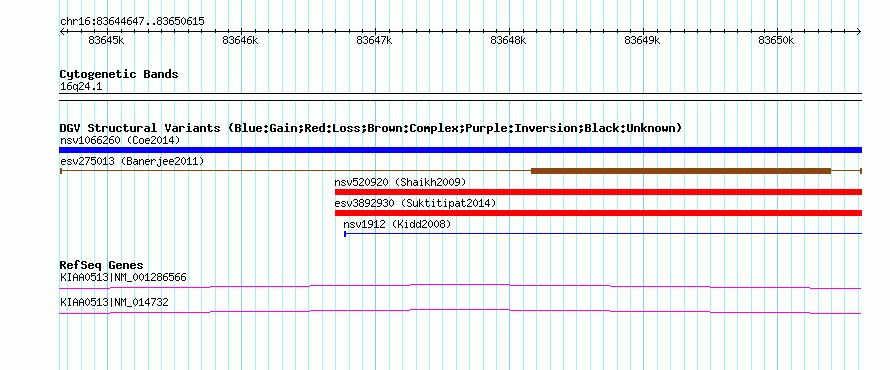
Task: Click the magenta NM_014732 transcript line
Action: (460, 311)
